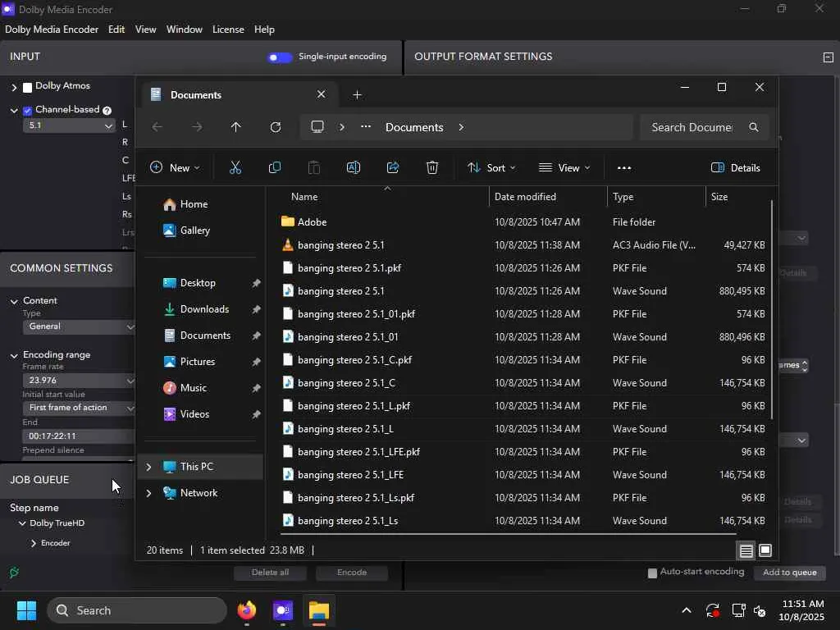Open the View dropdown in Explorer

[x=564, y=167]
